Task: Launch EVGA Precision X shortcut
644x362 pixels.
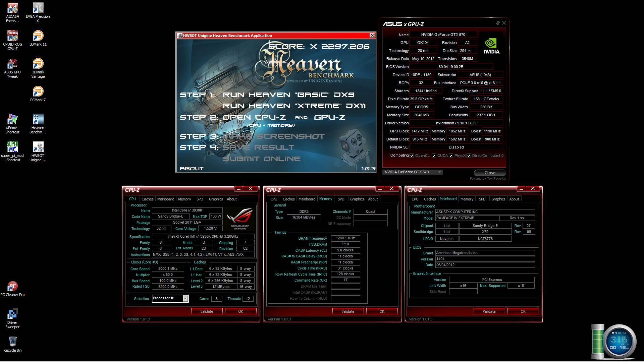Action: [x=38, y=13]
